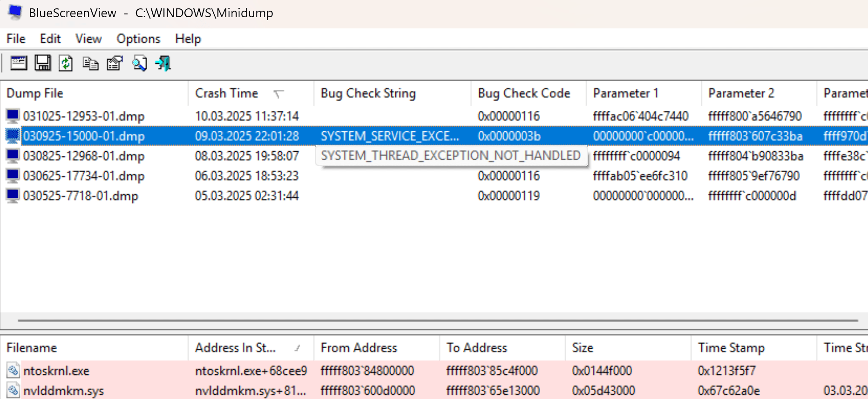The width and height of the screenshot is (868, 399).
Task: Click the BlueScreenView app icon in title bar
Action: [x=15, y=13]
